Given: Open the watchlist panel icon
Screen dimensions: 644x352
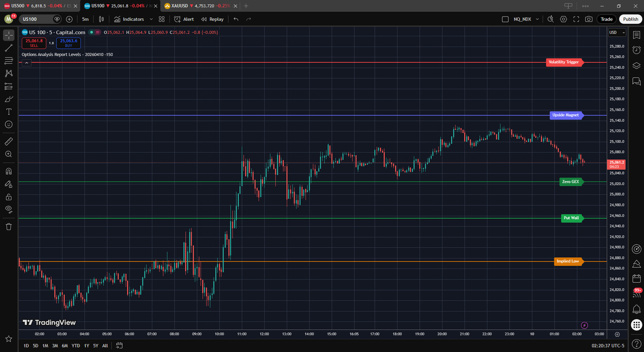Looking at the screenshot, I should 636,34.
